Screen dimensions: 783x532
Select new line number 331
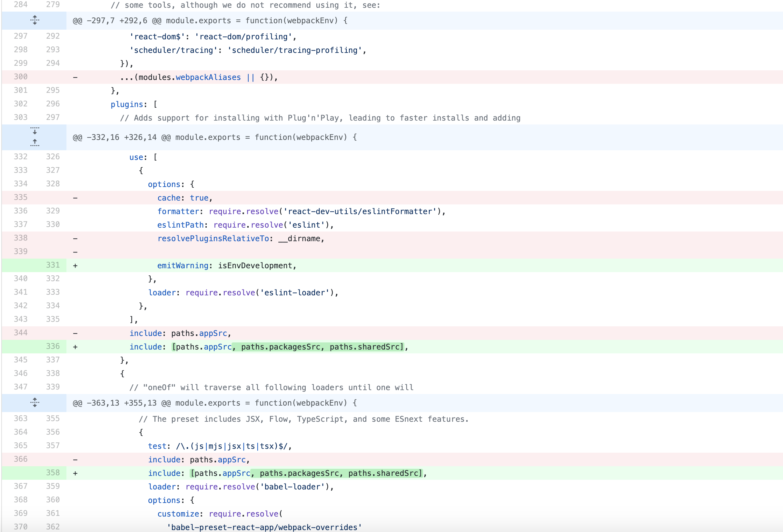[x=53, y=265]
